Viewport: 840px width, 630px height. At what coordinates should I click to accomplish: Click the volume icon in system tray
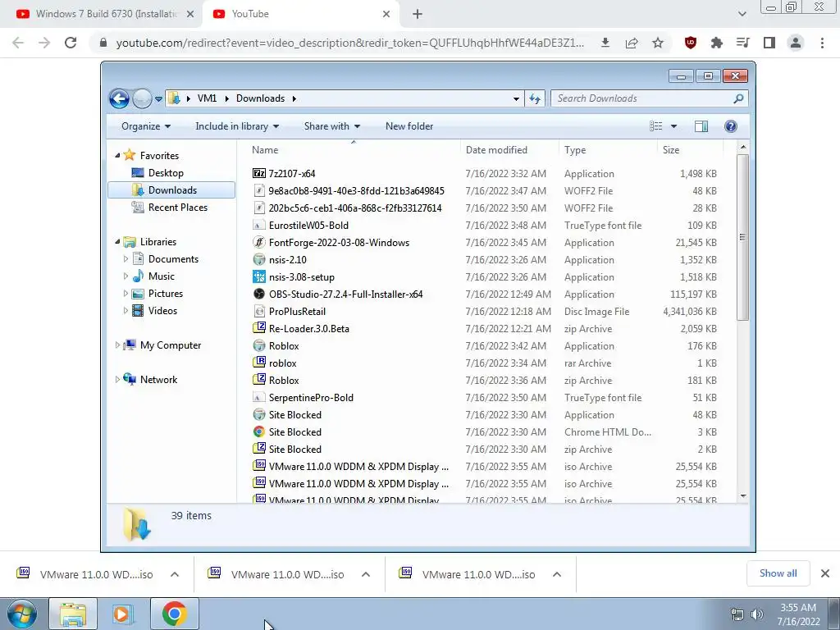[x=757, y=614]
